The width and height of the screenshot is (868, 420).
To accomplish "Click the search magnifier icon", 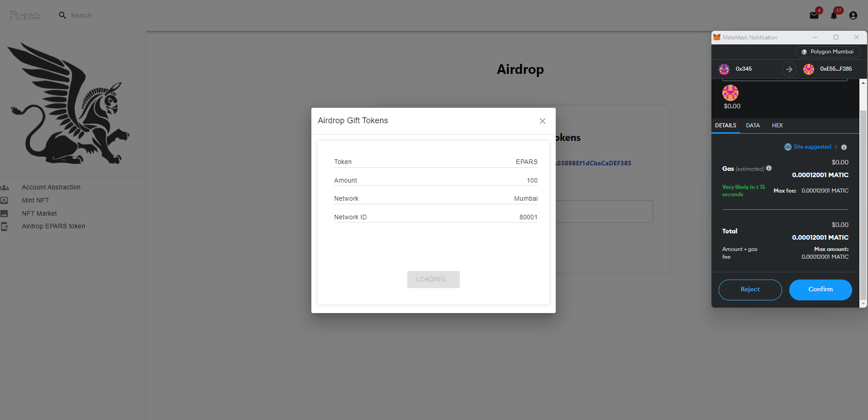I will 62,15.
